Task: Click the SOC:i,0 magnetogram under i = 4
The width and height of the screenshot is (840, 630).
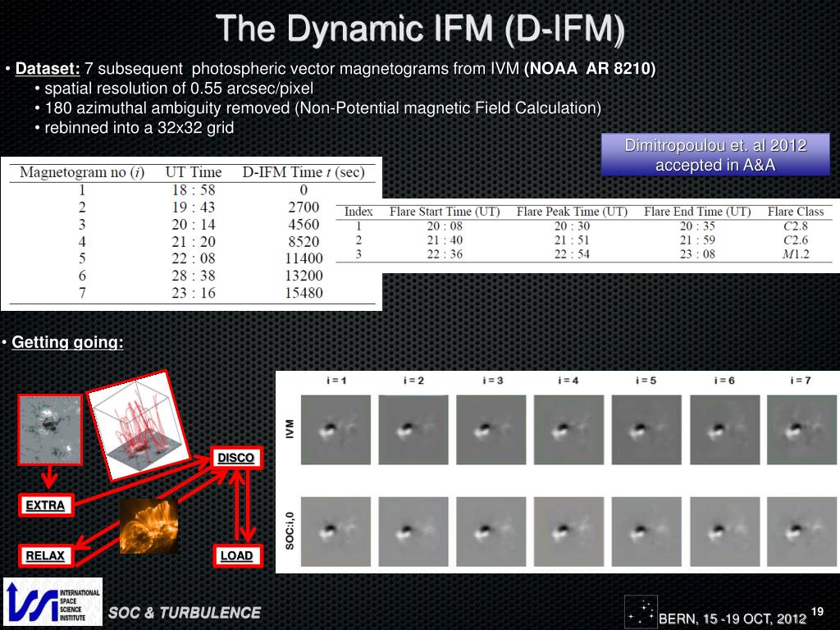Action: point(569,532)
